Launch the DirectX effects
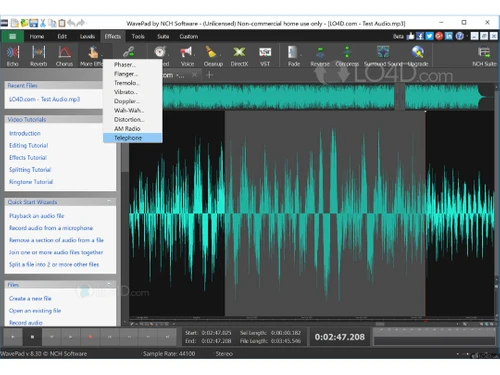The width and height of the screenshot is (500, 375). (x=239, y=56)
